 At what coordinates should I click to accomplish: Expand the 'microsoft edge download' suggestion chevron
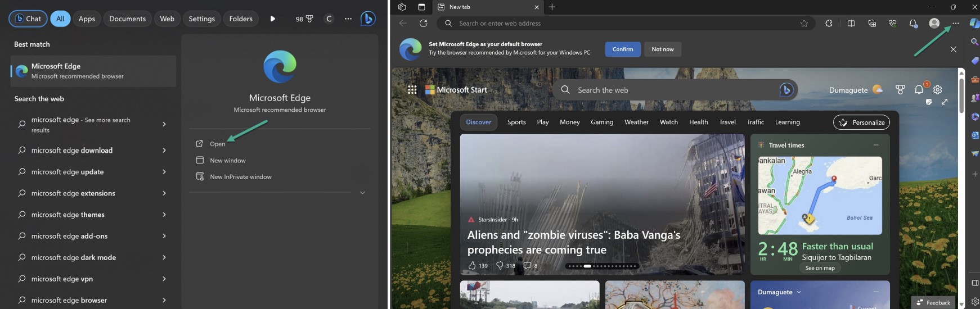[x=164, y=150]
